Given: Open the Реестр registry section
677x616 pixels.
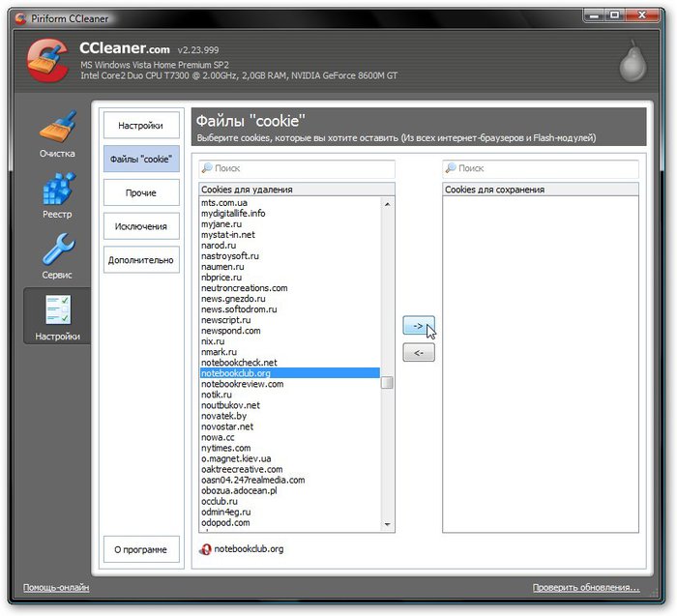Looking at the screenshot, I should click(x=57, y=195).
